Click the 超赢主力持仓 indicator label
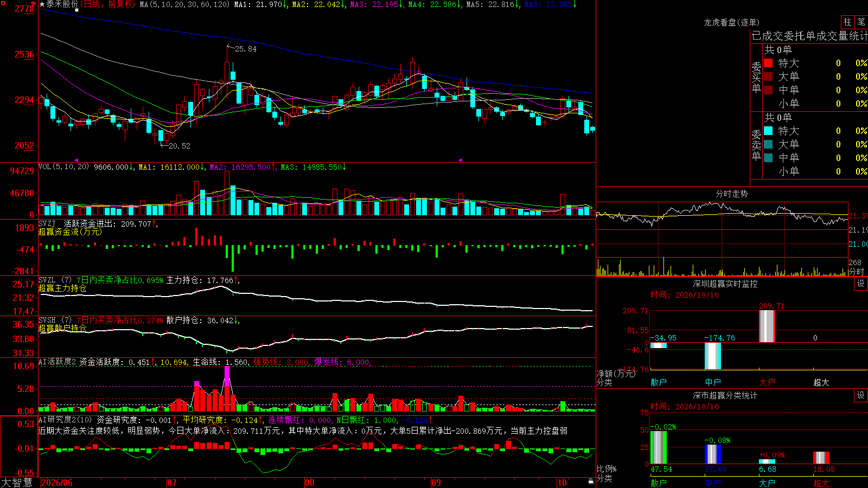Viewport: 868px width, 488px height. click(x=62, y=288)
